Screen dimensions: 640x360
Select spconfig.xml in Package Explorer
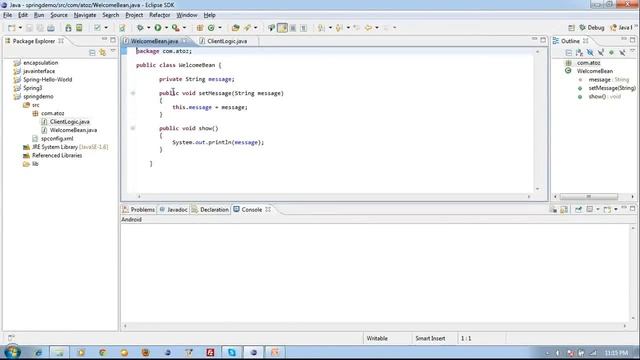click(x=57, y=138)
